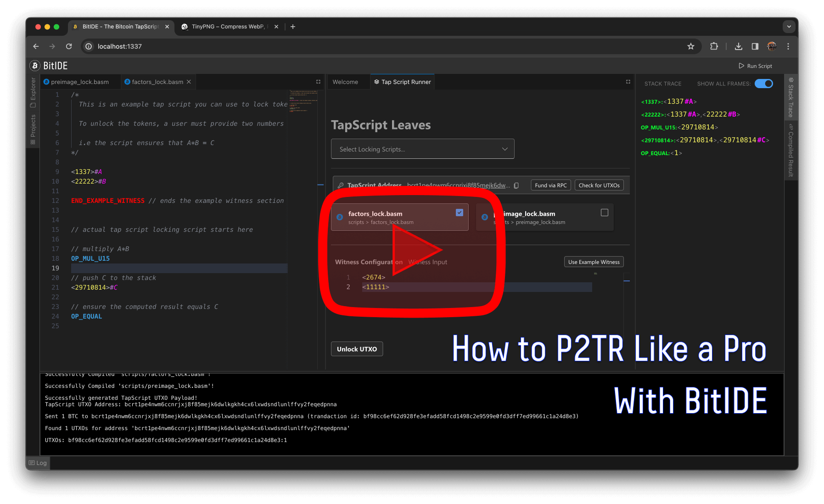Toggle the Show All Frames switch
Image resolution: width=824 pixels, height=504 pixels.
pyautogui.click(x=764, y=84)
